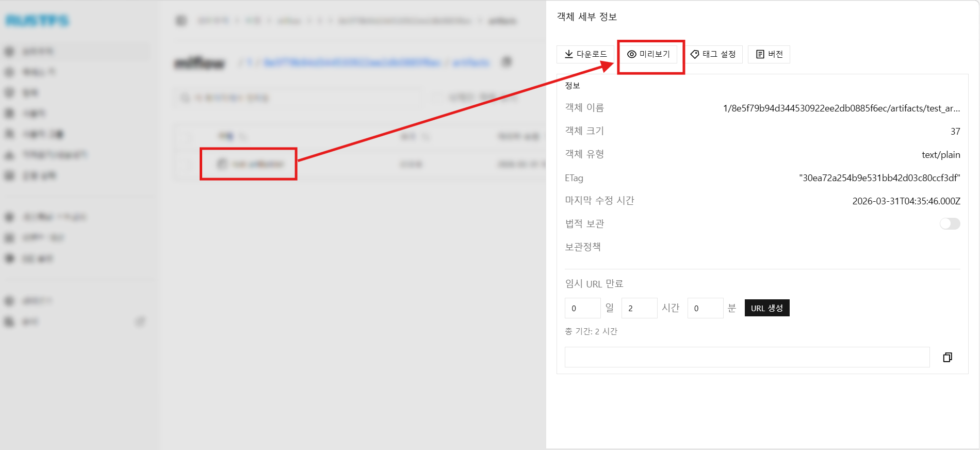Click the 다운로드 button label
980x450 pixels.
[x=592, y=54]
